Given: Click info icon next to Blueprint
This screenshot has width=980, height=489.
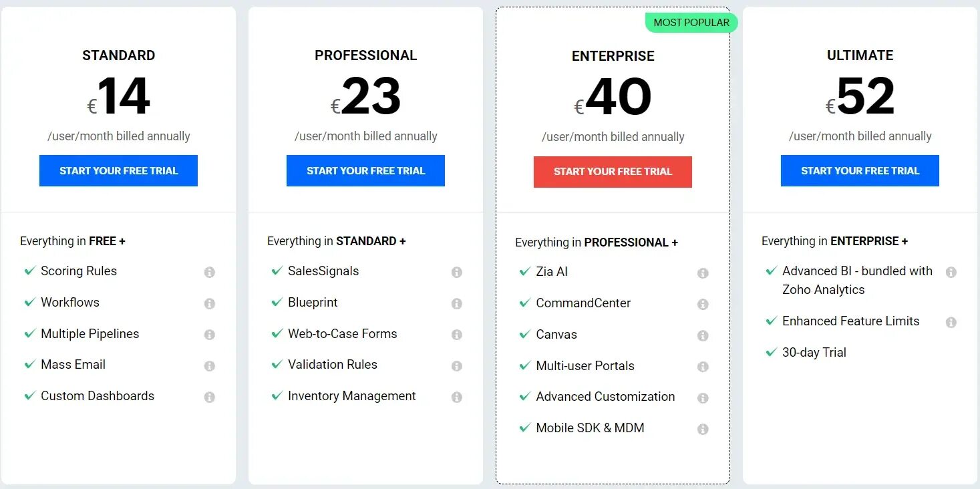Looking at the screenshot, I should (x=457, y=303).
